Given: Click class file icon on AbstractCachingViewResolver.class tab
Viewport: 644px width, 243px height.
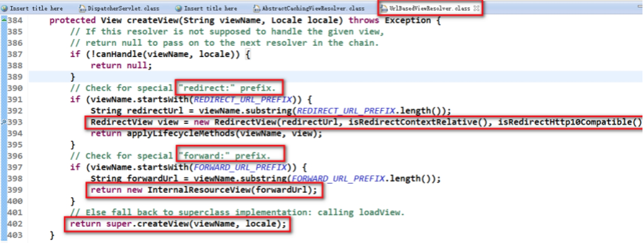Looking at the screenshot, I should click(x=257, y=8).
